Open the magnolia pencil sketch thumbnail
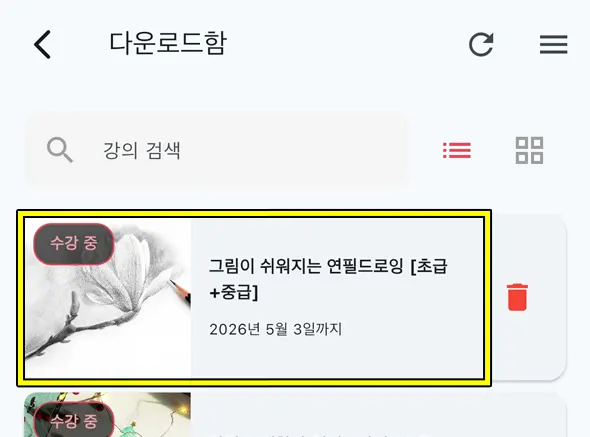Image resolution: width=590 pixels, height=437 pixels. coord(108,298)
